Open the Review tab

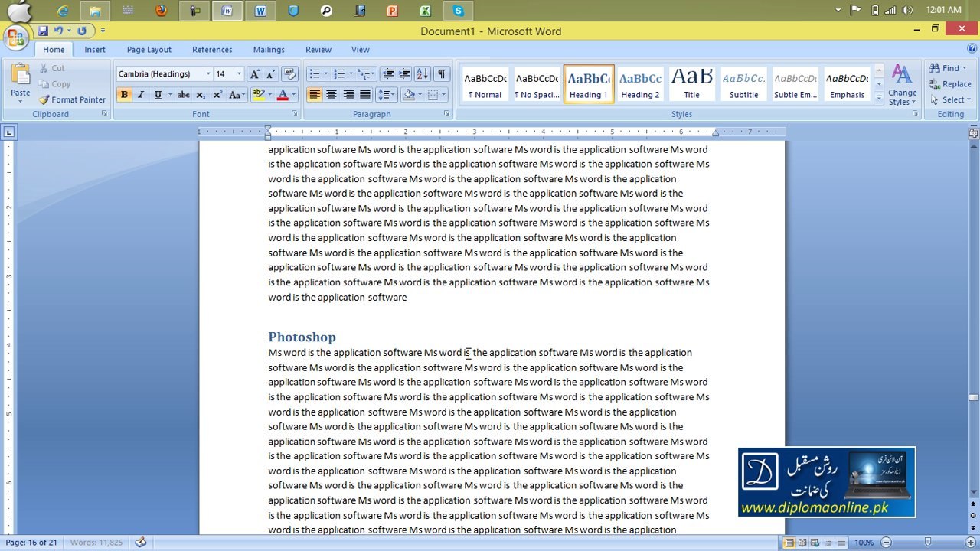(x=318, y=50)
